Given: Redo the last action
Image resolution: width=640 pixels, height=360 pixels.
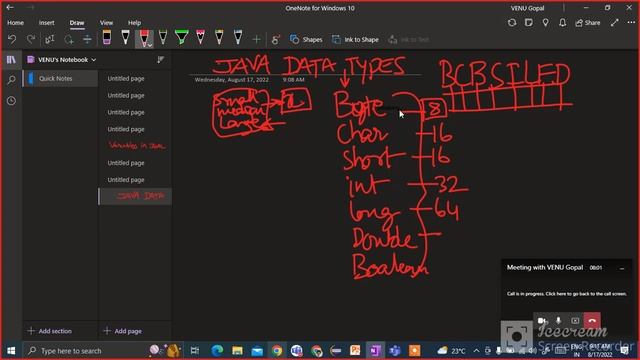Looking at the screenshot, I should tap(31, 39).
